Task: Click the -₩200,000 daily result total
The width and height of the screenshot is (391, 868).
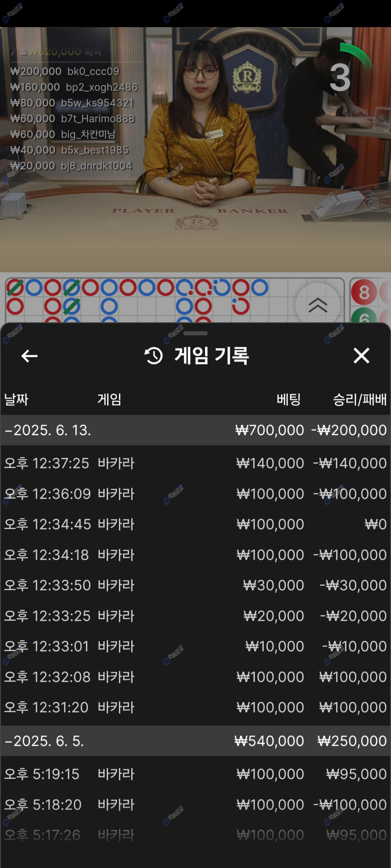Action: tap(349, 430)
